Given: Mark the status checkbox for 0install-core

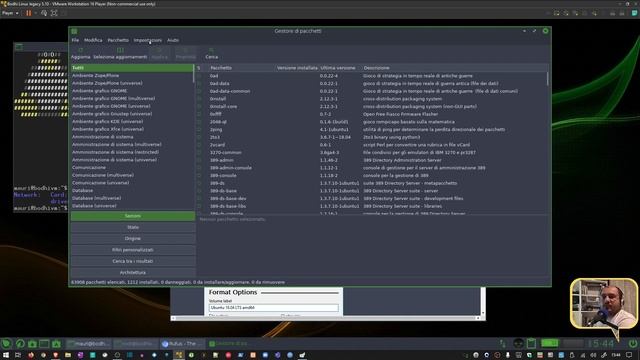Looking at the screenshot, I should [x=199, y=107].
